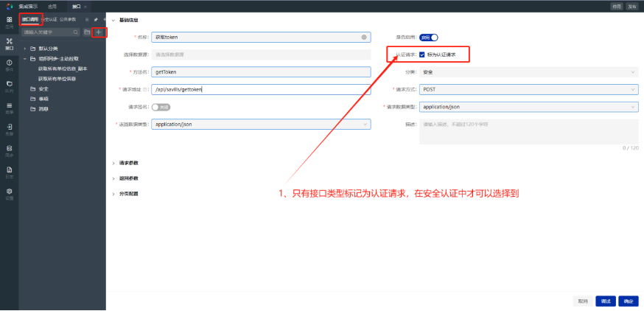Click the 发布 button at top right

pyautogui.click(x=631, y=7)
